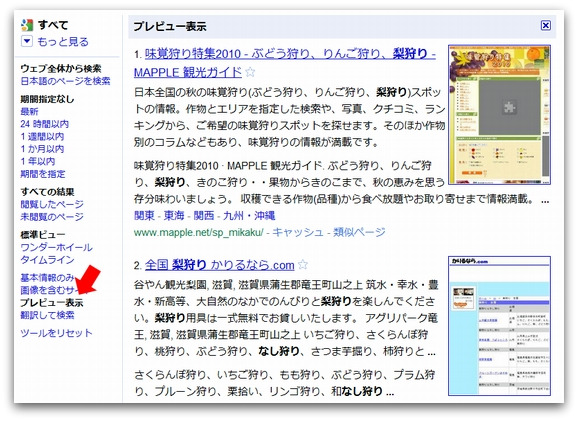Click the すべての結果 label
This screenshot has width=578, height=421.
point(47,192)
